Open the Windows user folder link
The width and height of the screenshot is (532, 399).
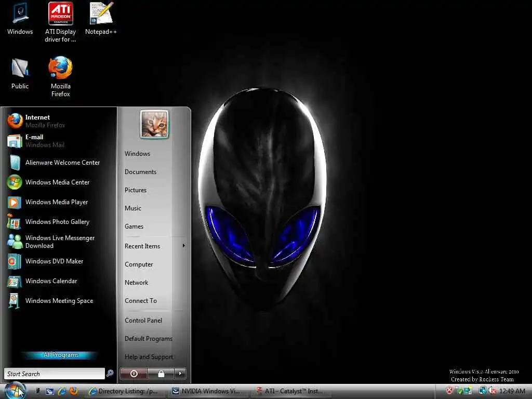point(137,154)
